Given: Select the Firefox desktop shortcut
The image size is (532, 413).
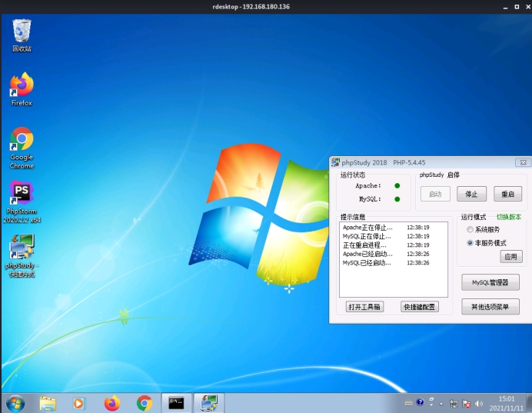Looking at the screenshot, I should coord(22,89).
